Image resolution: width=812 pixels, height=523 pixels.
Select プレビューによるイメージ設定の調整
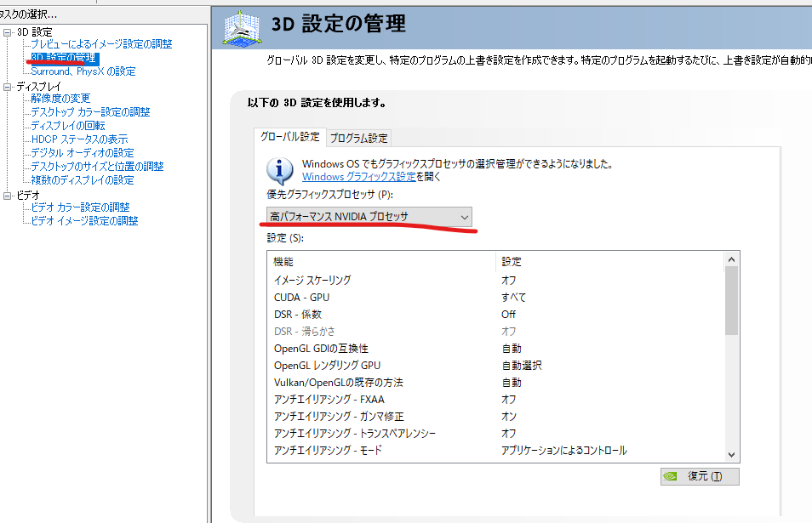[101, 44]
